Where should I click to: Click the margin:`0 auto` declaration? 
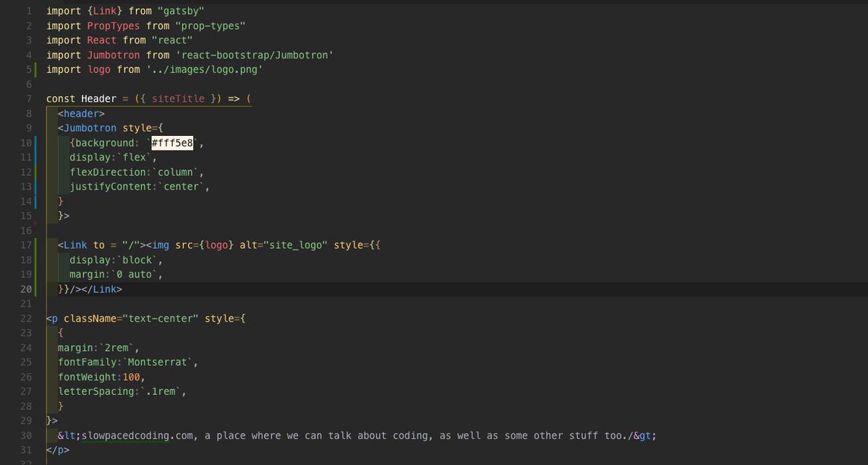(x=116, y=274)
